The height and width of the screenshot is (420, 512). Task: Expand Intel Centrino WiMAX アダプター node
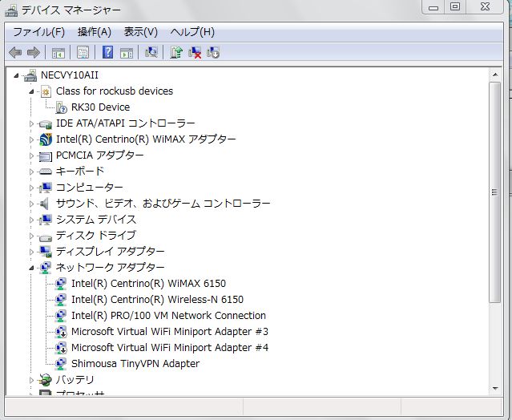pyautogui.click(x=31, y=139)
